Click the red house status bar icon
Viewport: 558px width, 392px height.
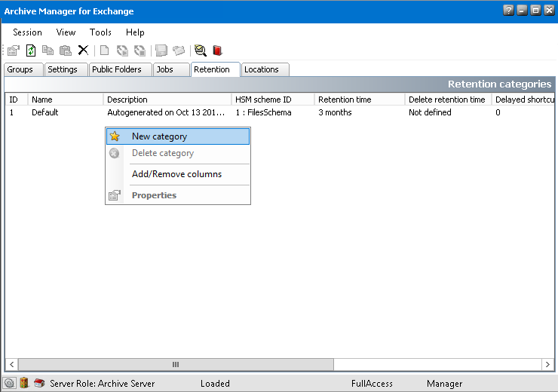pos(39,383)
